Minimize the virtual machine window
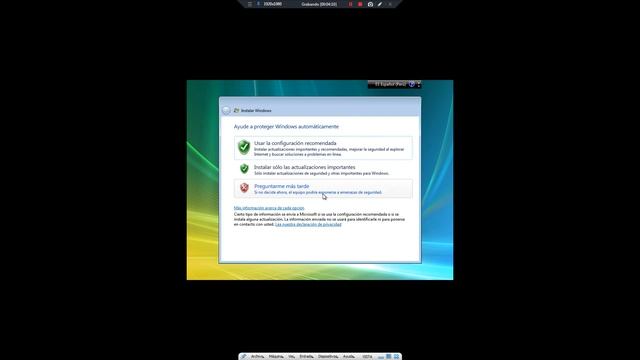Screen dimensions: 640x360 click(381, 357)
